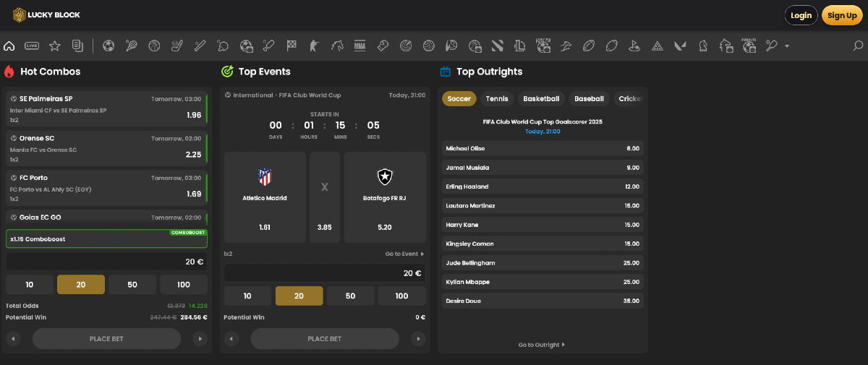This screenshot has height=365, width=868.
Task: Place bet in Hot Combos panel
Action: 106,338
